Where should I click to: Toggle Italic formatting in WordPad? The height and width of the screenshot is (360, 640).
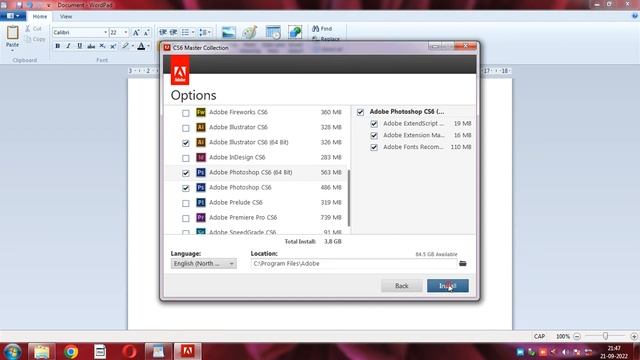coord(69,46)
